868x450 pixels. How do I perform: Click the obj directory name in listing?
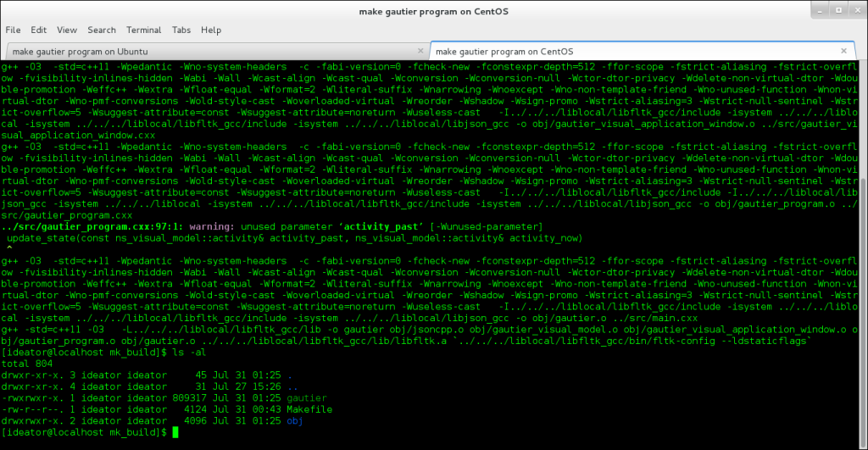tap(295, 420)
